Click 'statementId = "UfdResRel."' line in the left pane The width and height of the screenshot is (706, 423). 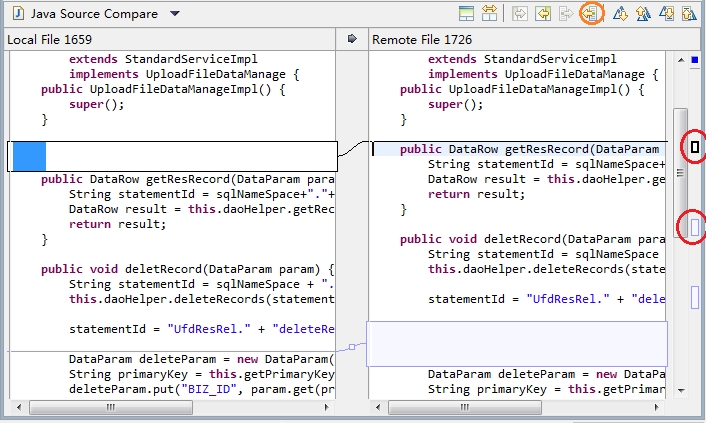pos(202,329)
